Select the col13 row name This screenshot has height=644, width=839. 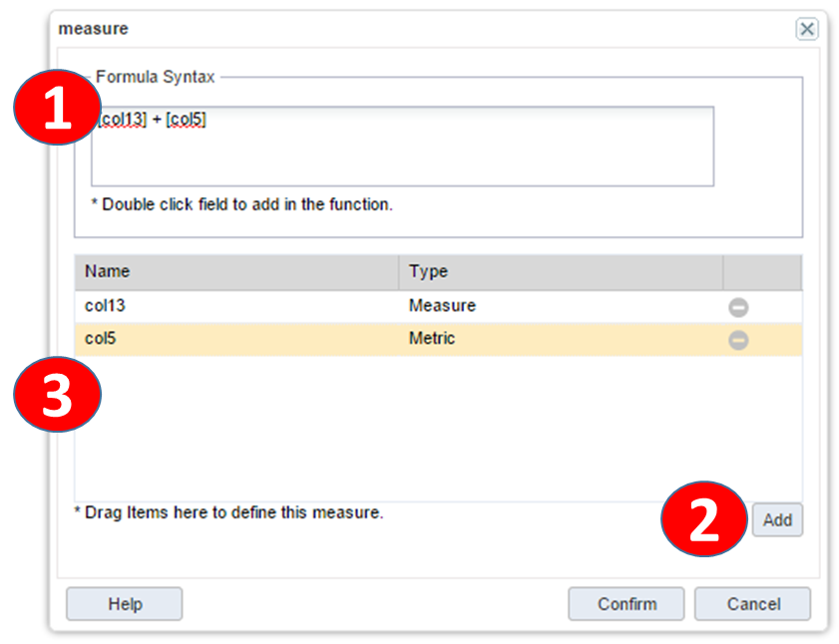(x=105, y=305)
